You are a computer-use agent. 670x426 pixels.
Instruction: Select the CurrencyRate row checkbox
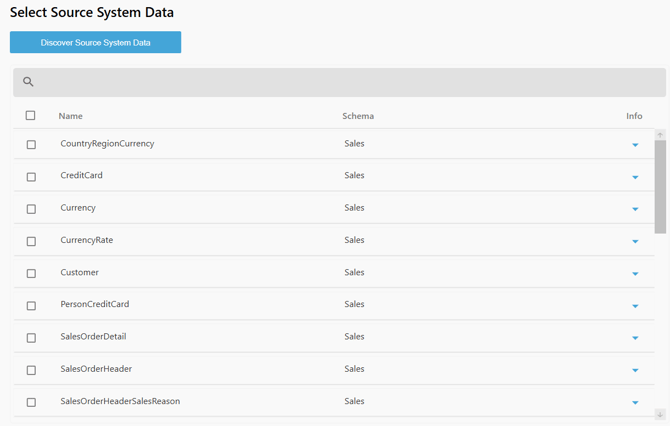pos(31,241)
